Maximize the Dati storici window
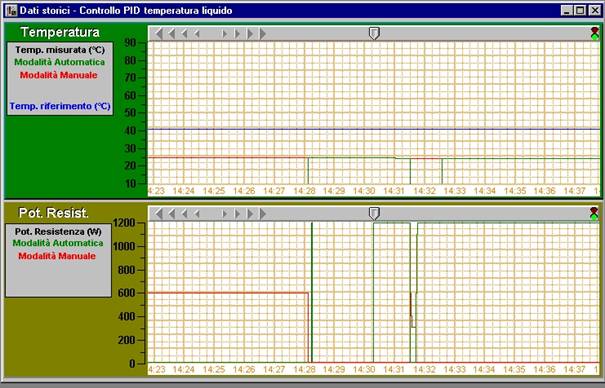This screenshot has width=605, height=388. 580,10
